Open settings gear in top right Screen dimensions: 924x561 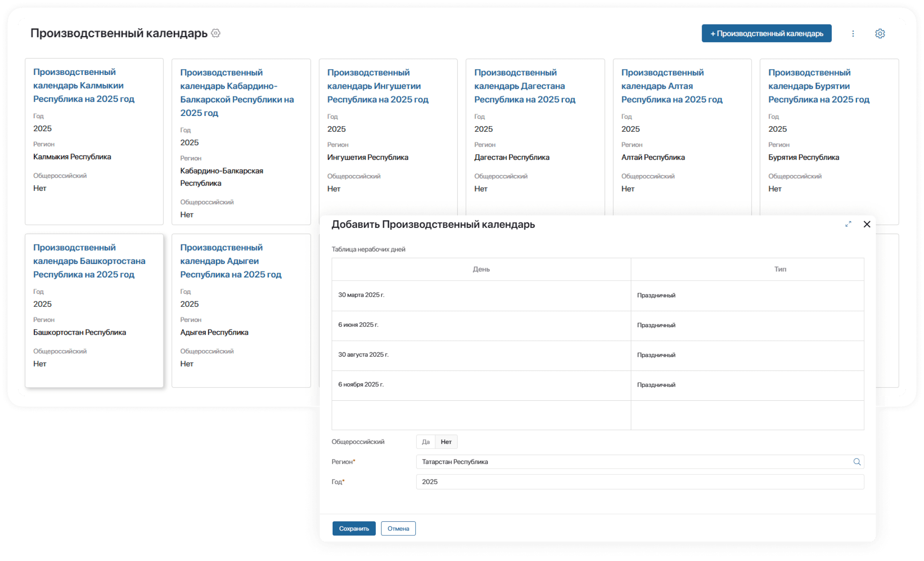point(880,34)
